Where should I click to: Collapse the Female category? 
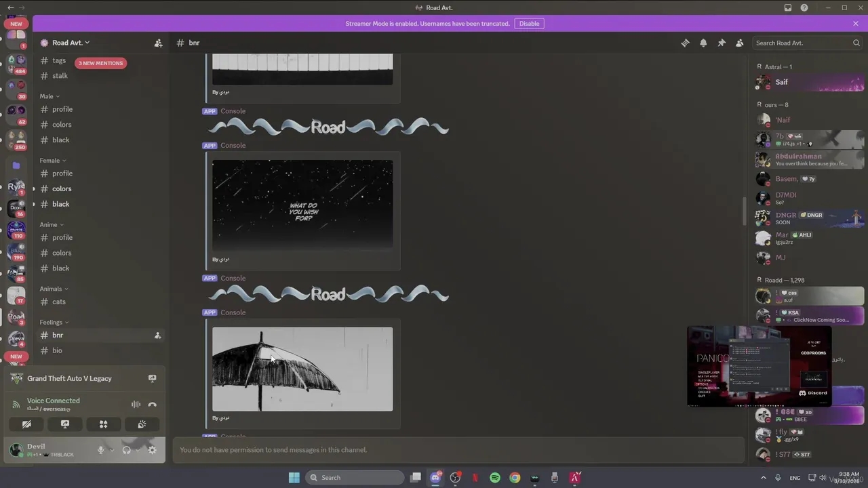click(52, 161)
